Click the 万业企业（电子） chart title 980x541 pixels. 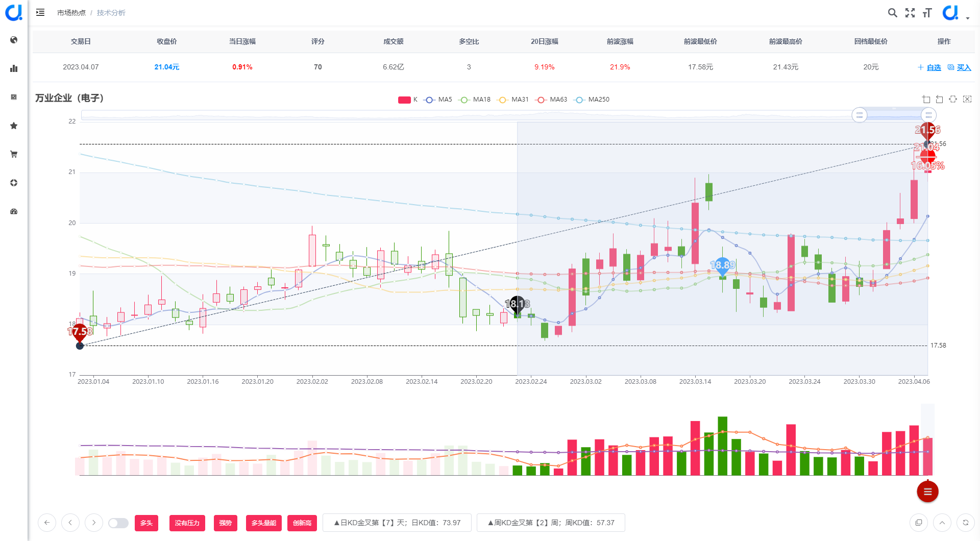[69, 98]
